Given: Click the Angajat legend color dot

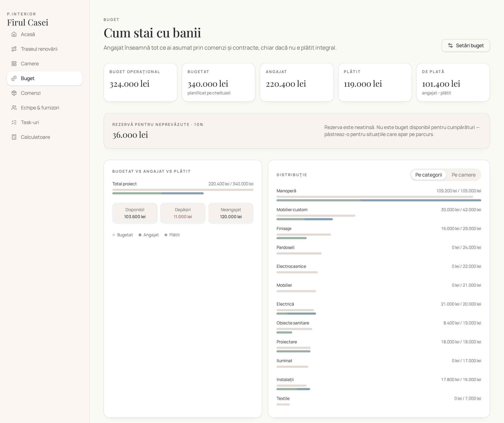Looking at the screenshot, I should 140,235.
